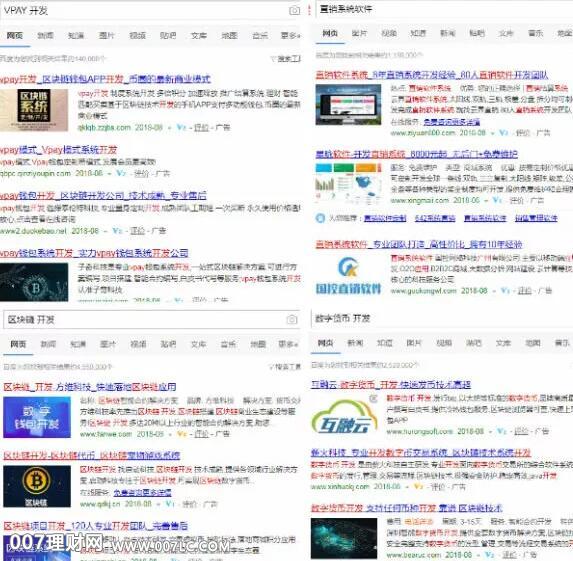
Task: Click the green URL www.fanwe.com
Action: (106, 434)
